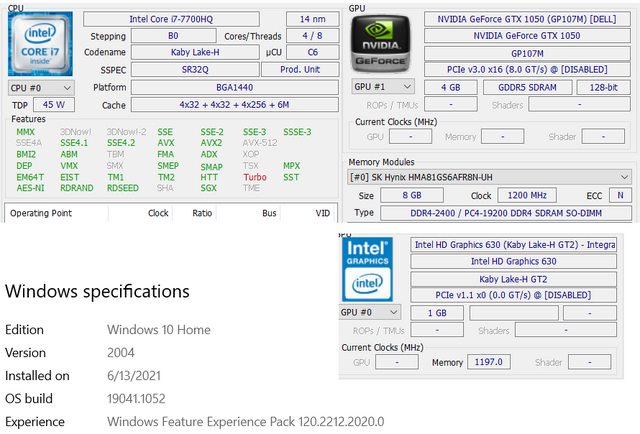
Task: Click the SSSE-3 feature label
Action: [x=297, y=132]
